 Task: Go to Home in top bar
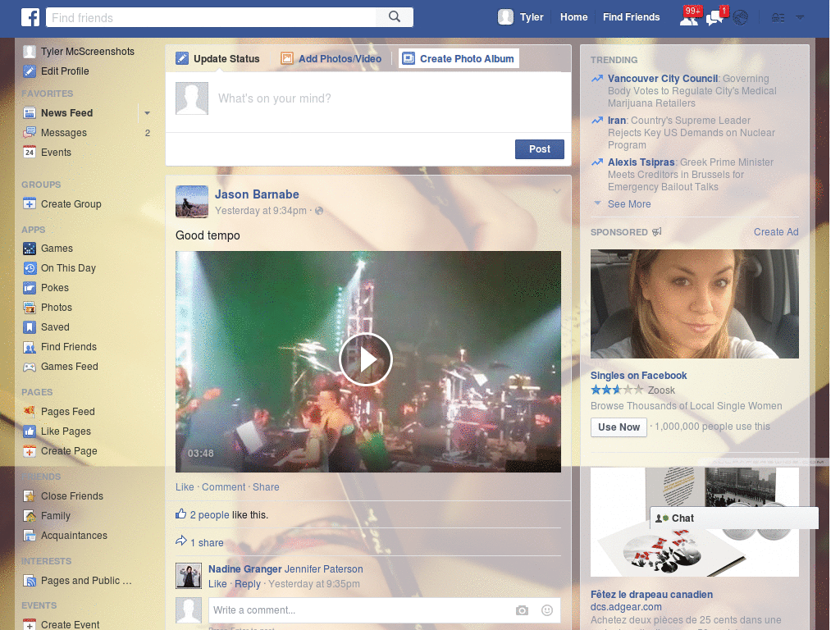click(573, 17)
